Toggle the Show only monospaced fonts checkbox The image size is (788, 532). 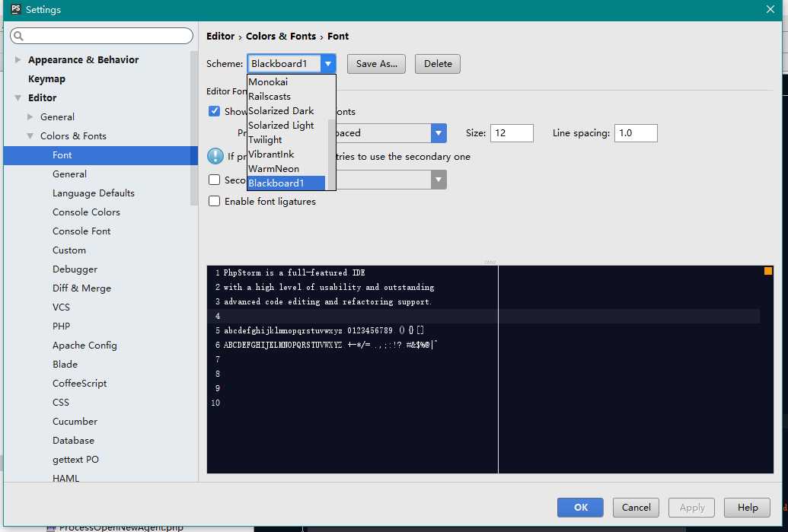tap(214, 111)
